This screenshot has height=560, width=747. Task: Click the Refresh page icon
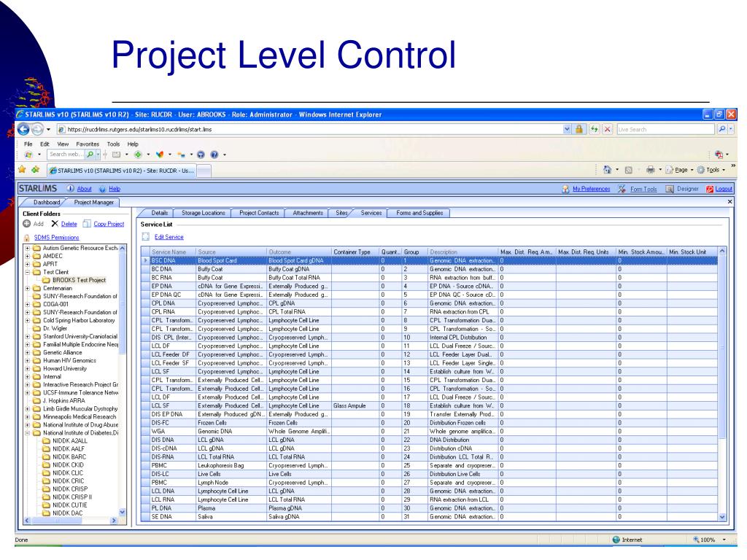(594, 129)
